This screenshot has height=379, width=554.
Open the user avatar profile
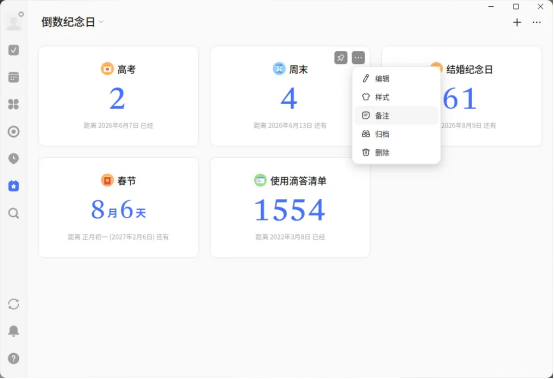pyautogui.click(x=14, y=22)
